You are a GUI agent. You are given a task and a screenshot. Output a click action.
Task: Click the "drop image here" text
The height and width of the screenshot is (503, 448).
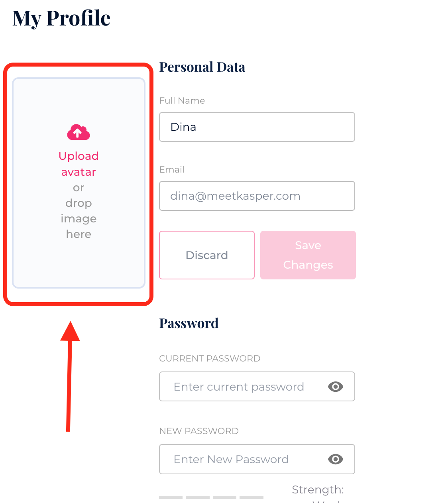coord(79,218)
